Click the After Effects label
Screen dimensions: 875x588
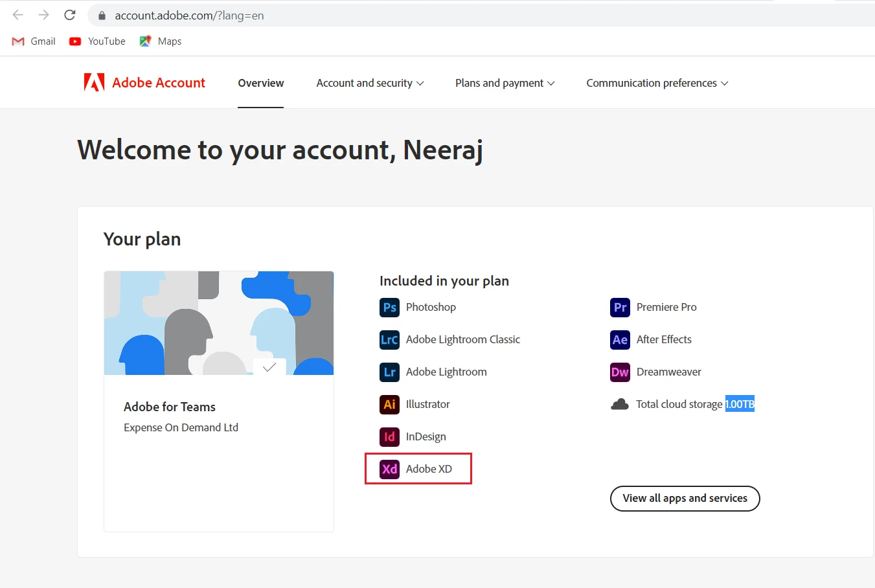[664, 339]
